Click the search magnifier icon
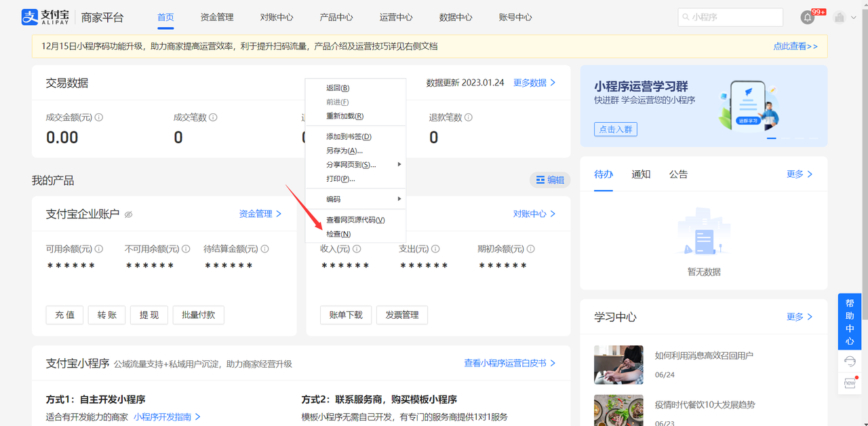 (686, 17)
